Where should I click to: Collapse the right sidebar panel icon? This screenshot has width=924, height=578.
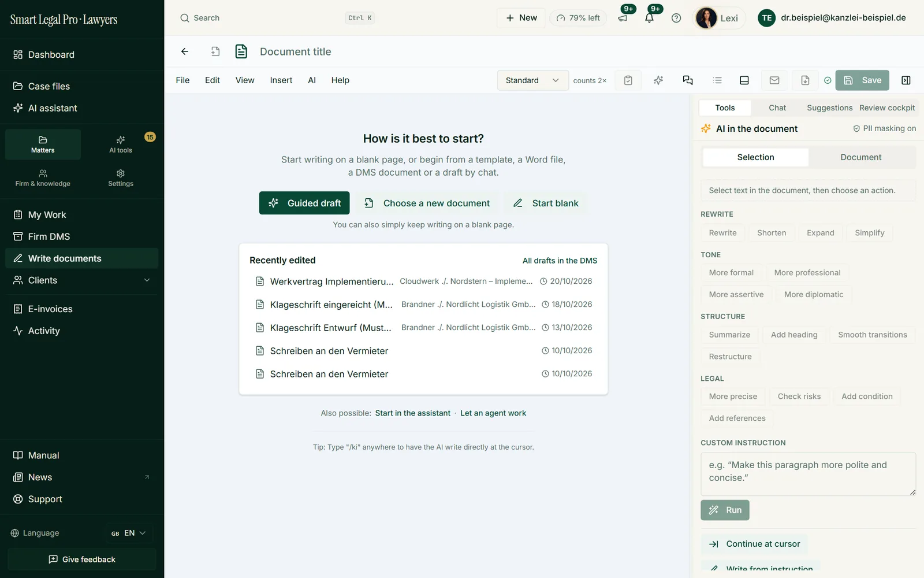point(906,80)
